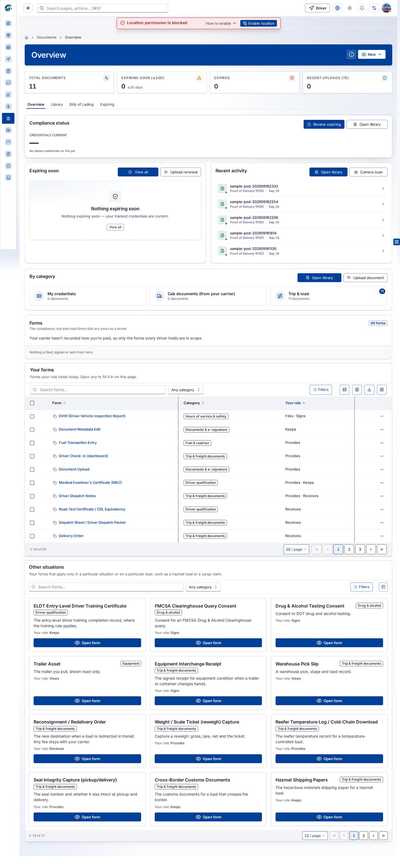Select the Overview tab

coord(36,105)
